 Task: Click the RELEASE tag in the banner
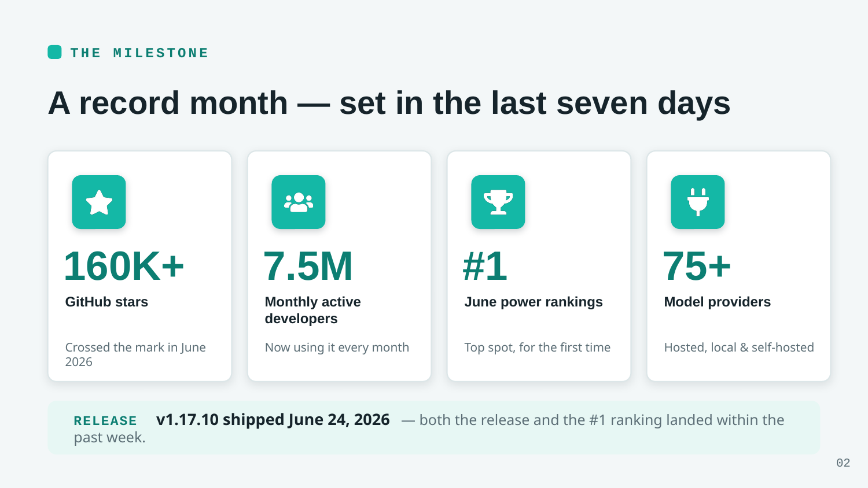tap(105, 421)
